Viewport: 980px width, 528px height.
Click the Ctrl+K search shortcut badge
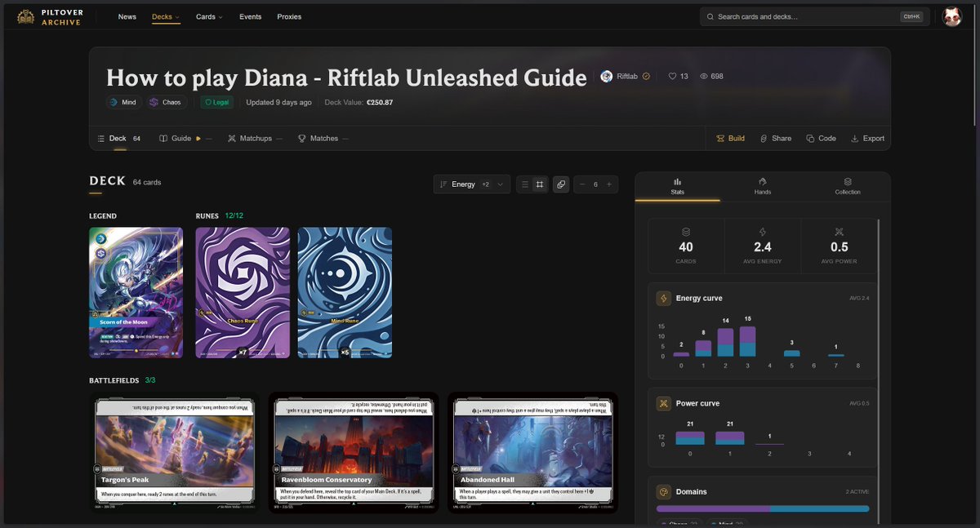911,16
